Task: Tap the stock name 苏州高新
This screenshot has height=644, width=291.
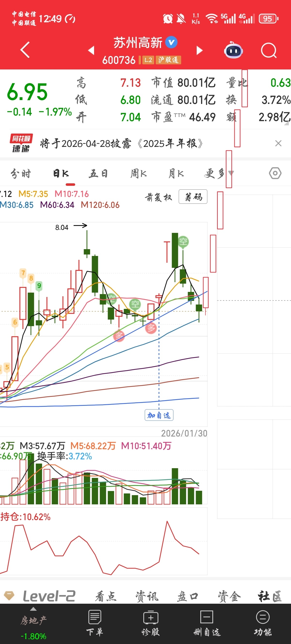Action: coord(138,42)
